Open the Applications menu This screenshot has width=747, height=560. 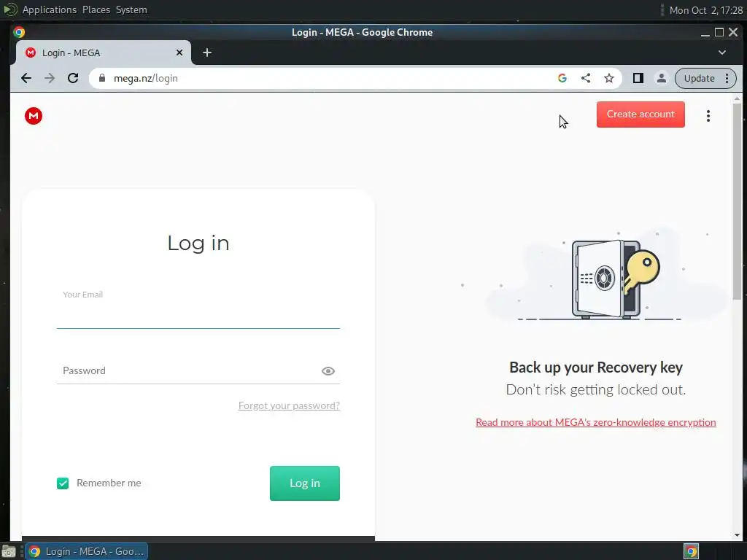pos(49,9)
